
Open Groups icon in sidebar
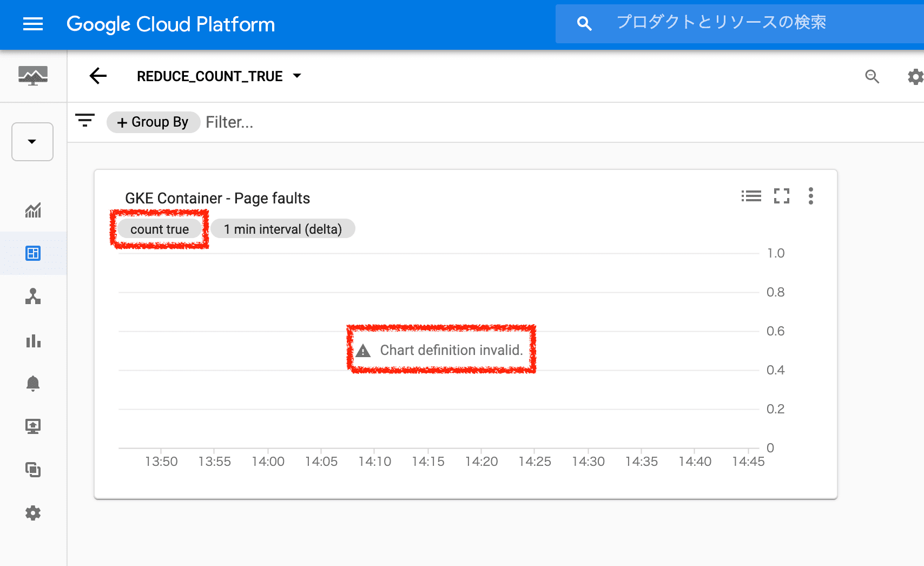coord(33,469)
